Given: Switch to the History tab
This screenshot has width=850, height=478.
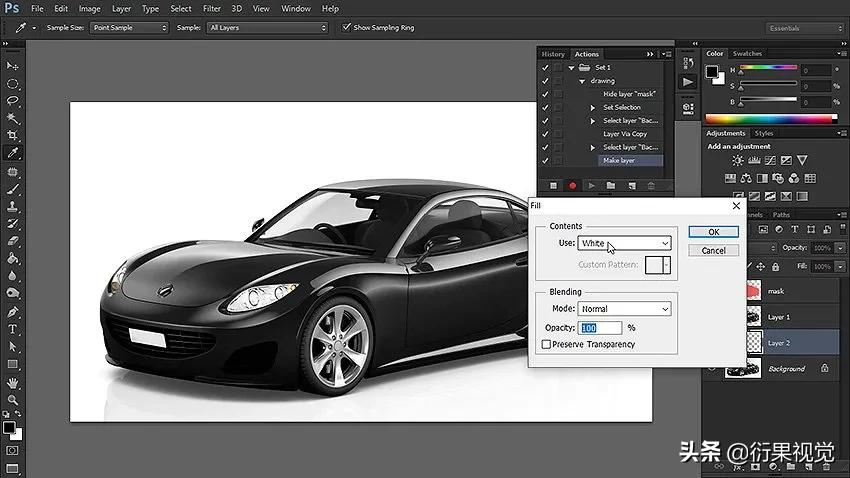Looking at the screenshot, I should tap(553, 54).
